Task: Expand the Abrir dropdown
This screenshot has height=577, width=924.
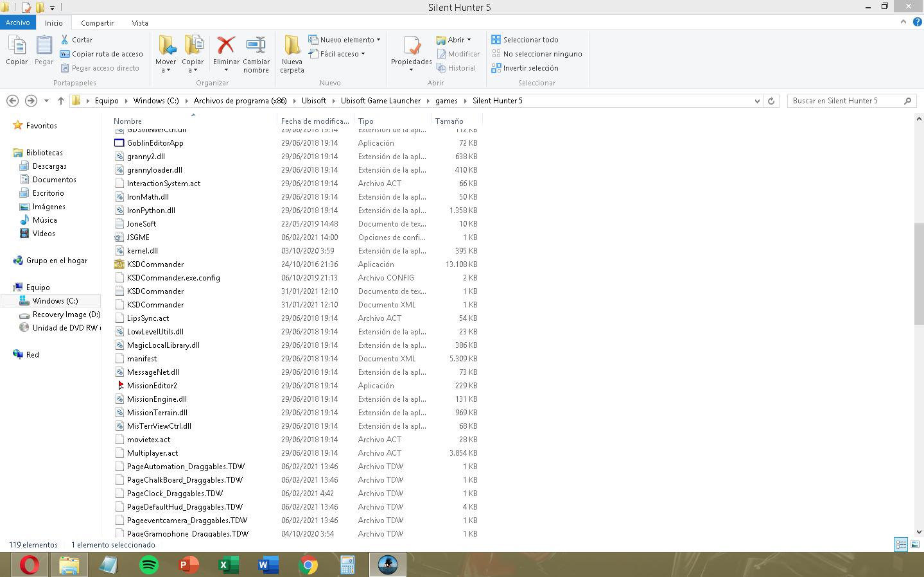Action: tap(454, 40)
